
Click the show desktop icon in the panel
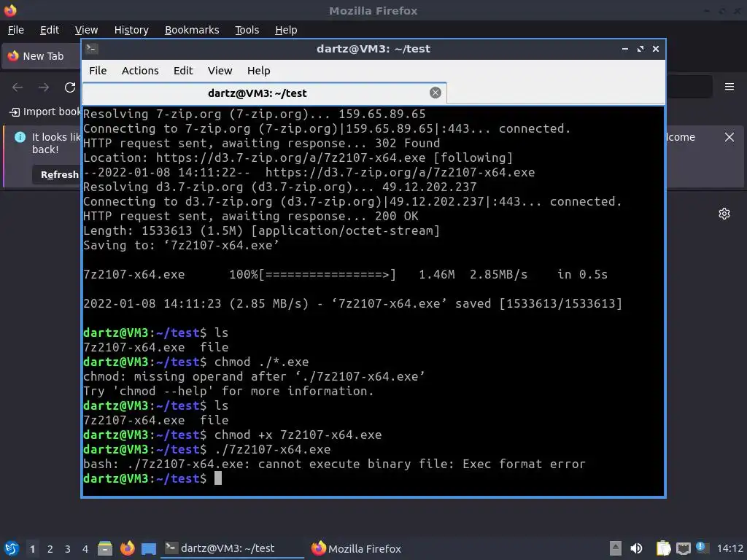pos(149,549)
